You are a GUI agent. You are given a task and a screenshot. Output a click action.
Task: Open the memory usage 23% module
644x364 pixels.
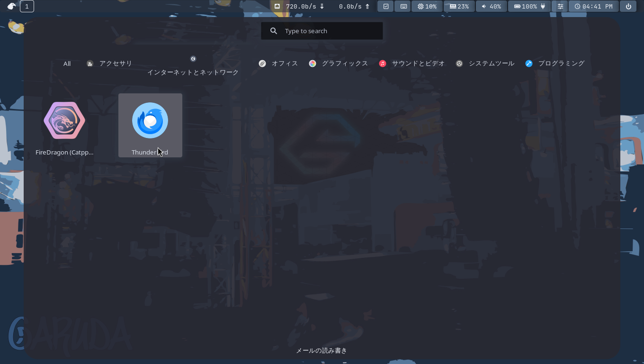(x=459, y=6)
